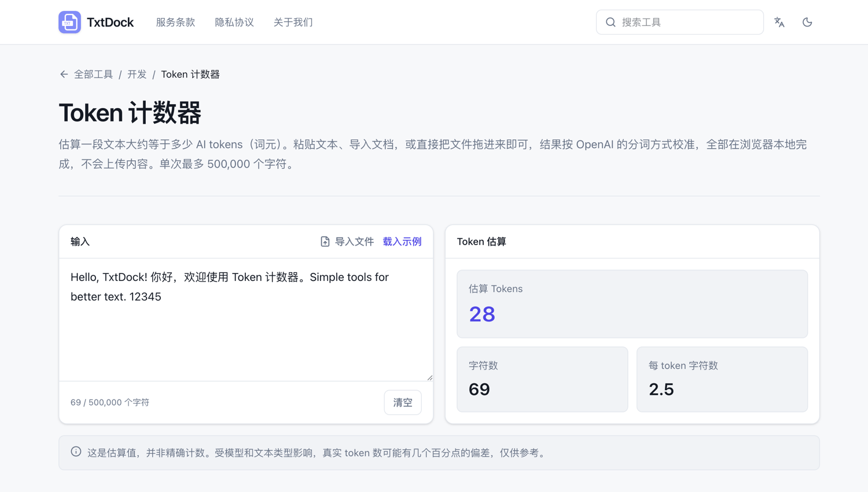The height and width of the screenshot is (492, 868).
Task: Click the 69 / 500,000 个字符 counter
Action: coord(110,402)
